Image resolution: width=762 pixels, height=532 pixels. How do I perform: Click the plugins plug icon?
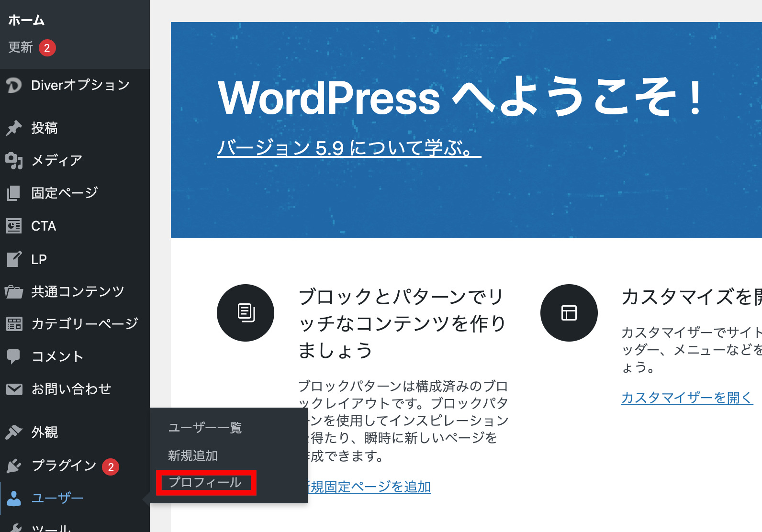click(14, 465)
